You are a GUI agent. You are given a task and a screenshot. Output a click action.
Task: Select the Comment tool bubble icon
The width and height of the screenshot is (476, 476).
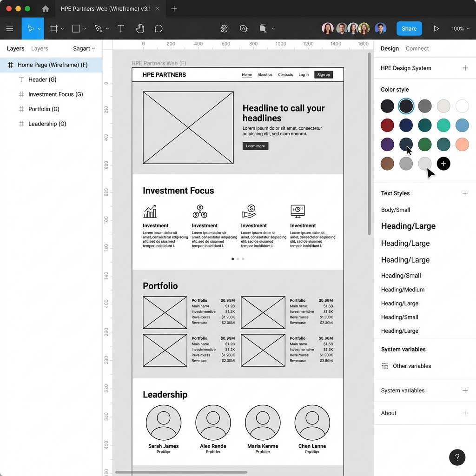click(x=159, y=28)
